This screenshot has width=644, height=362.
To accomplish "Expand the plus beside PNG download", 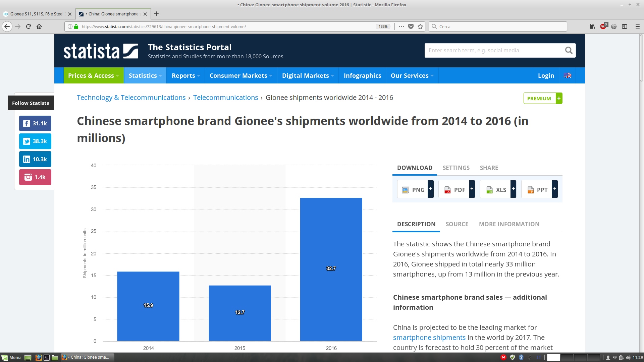I will coord(431,189).
